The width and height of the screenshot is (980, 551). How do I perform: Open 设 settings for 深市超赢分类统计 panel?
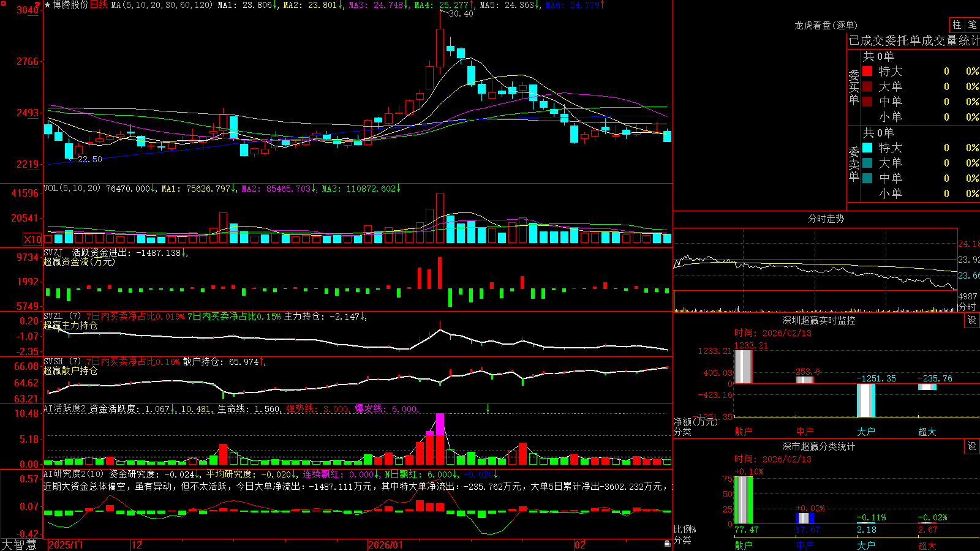(x=972, y=446)
